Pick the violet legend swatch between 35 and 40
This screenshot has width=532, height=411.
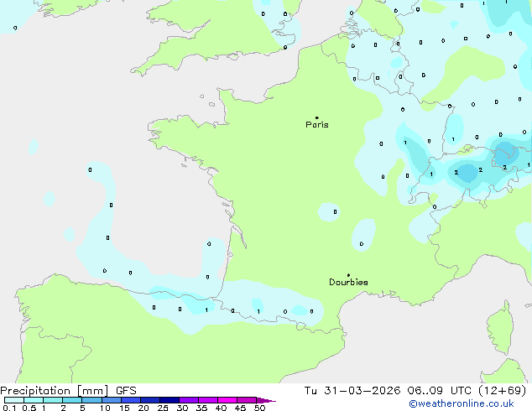(208, 400)
